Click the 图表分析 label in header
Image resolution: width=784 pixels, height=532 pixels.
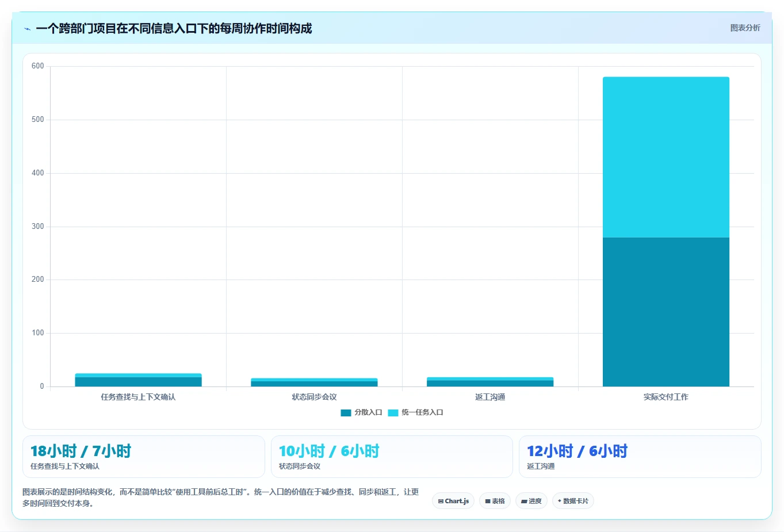click(745, 28)
